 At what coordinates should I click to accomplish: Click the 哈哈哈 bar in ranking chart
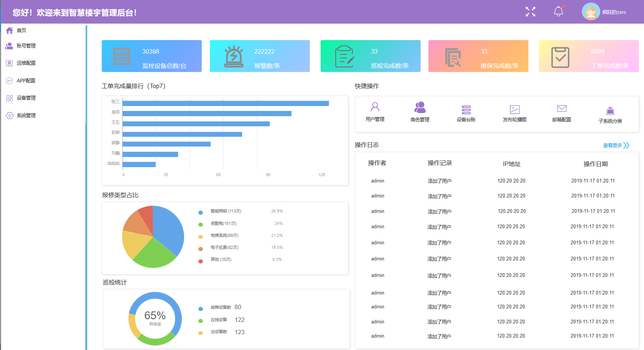click(x=139, y=164)
